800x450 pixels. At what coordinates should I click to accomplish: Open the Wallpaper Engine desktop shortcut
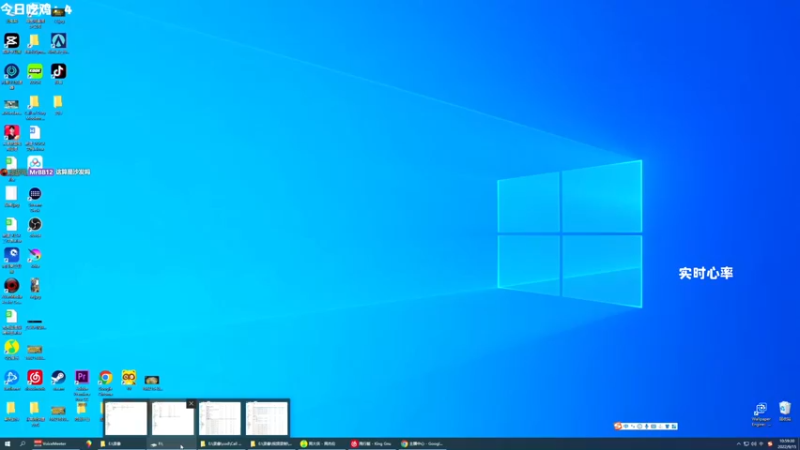pos(761,410)
